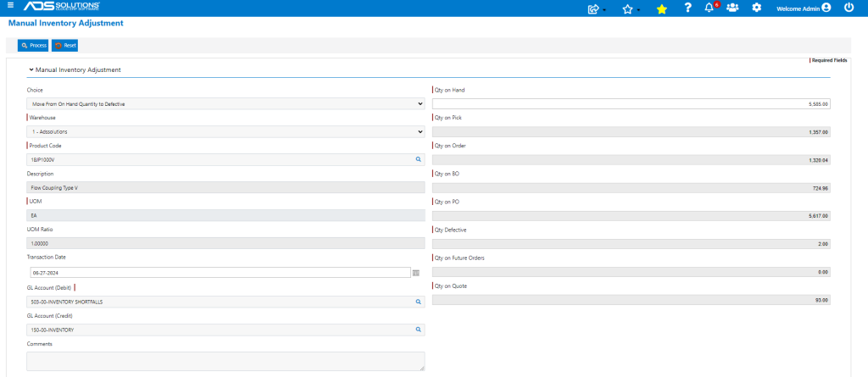Screen dimensions: 868x377
Task: Open help question mark icon
Action: coord(687,8)
